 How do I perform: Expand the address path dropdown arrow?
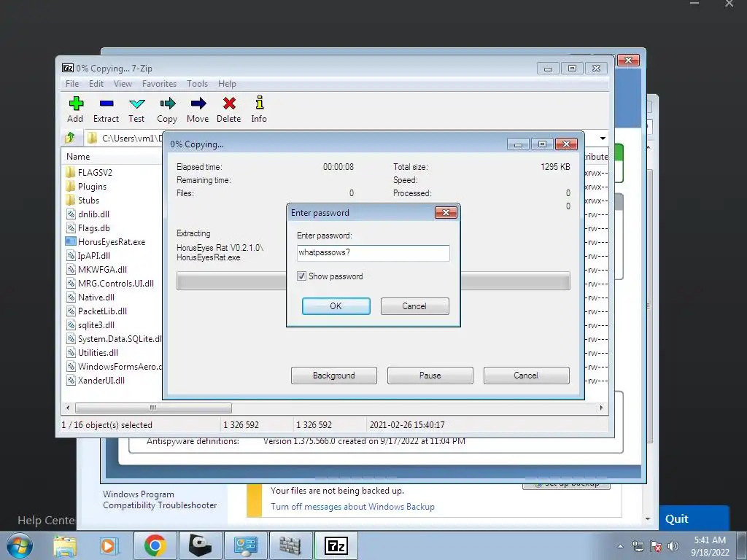click(603, 139)
